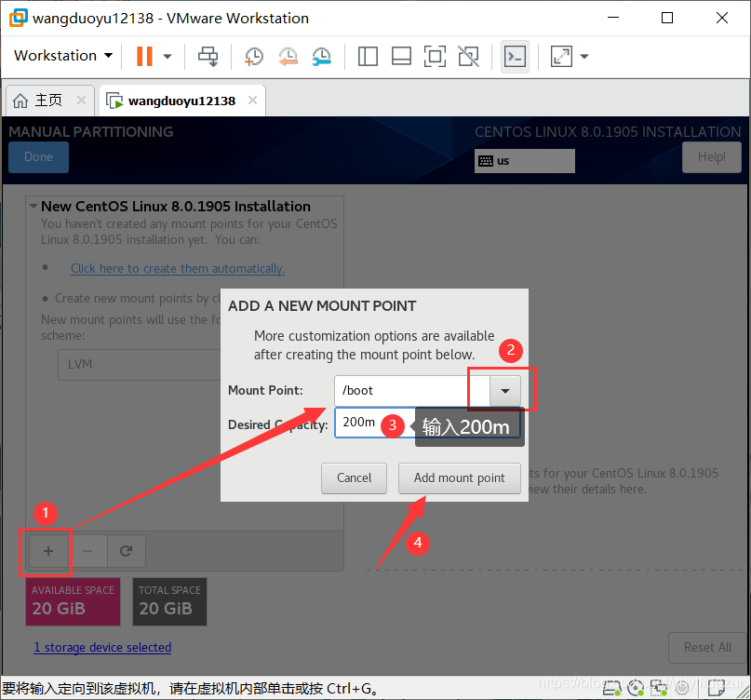Viewport: 751px width, 700px height.
Task: Expand the stretch display dropdown arrow
Action: click(583, 56)
